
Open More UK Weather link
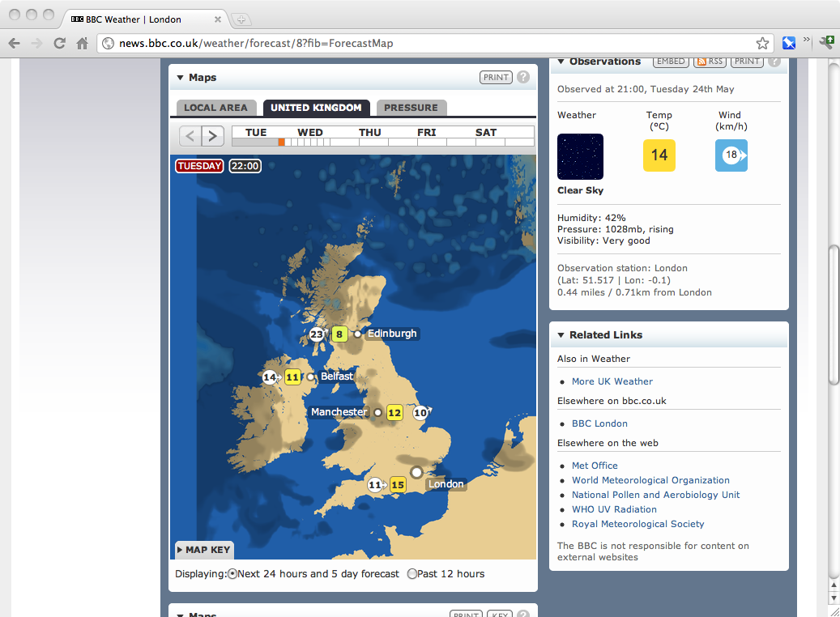pos(612,381)
